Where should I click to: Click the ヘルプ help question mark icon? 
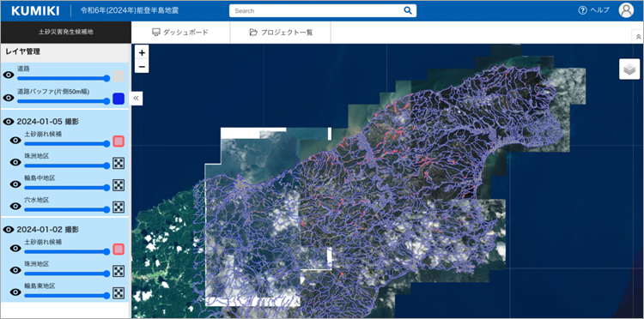[x=582, y=10]
